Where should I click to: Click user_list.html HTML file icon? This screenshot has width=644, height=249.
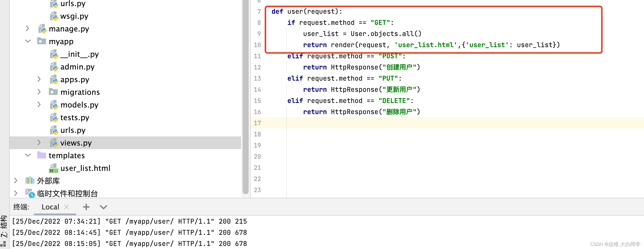tap(54, 168)
